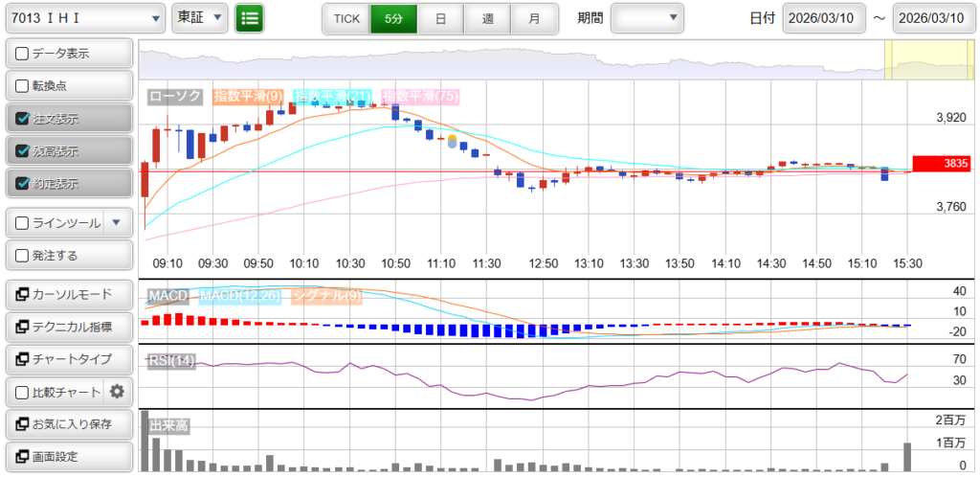Toggle the 転換点 checkbox

tap(23, 86)
